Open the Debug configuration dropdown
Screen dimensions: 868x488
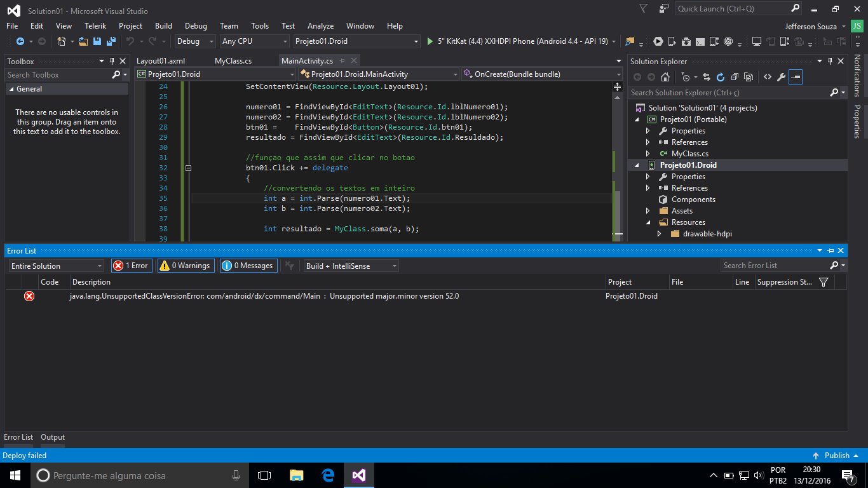click(196, 41)
